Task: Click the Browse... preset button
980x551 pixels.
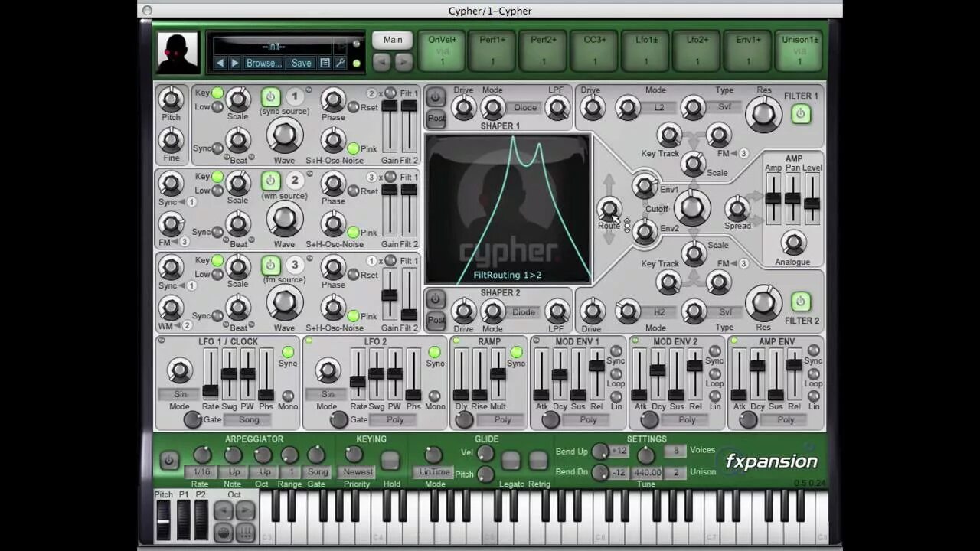Action: click(x=263, y=63)
